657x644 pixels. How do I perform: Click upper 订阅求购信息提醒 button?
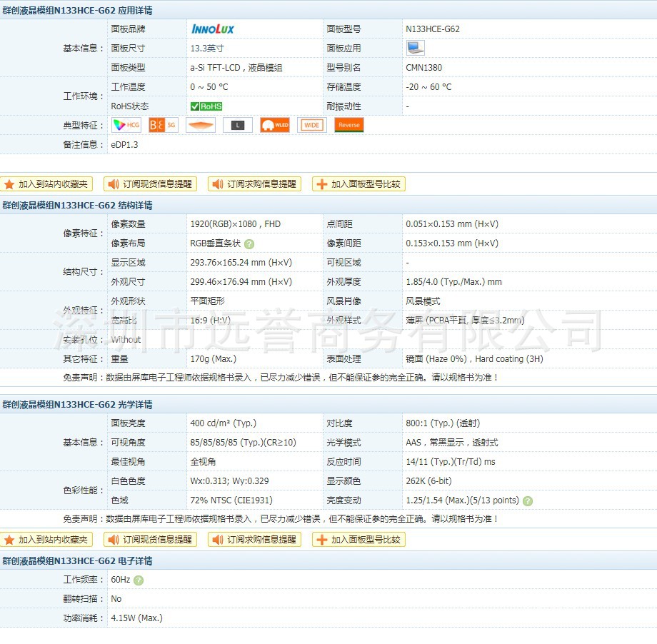pos(254,184)
